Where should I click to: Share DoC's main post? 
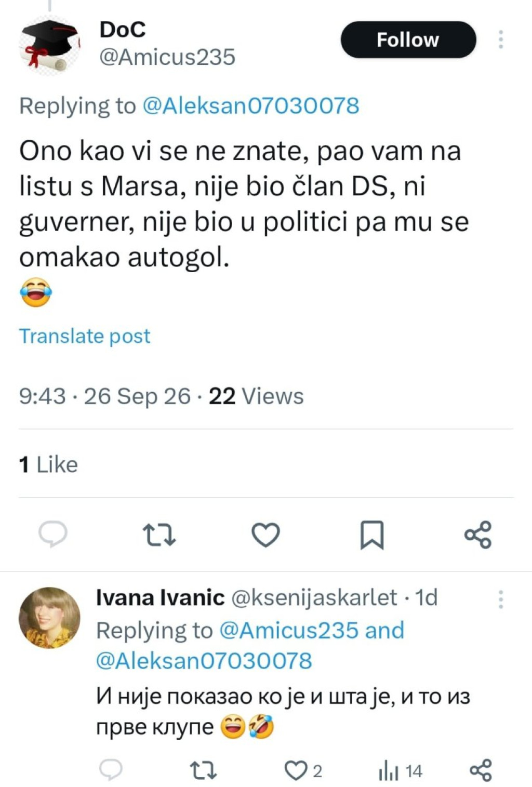tap(478, 535)
